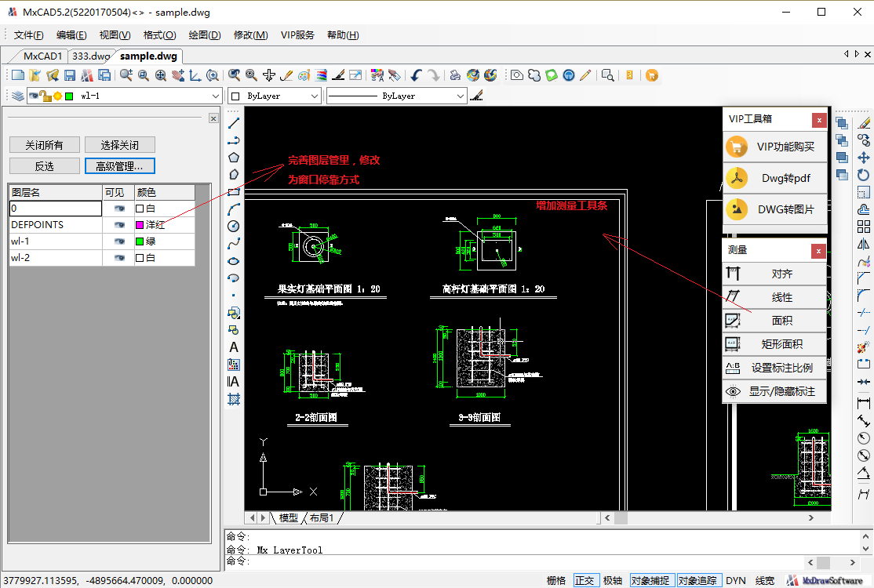Toggle visibility of wl-2 layer
The width and height of the screenshot is (874, 588).
tap(119, 258)
